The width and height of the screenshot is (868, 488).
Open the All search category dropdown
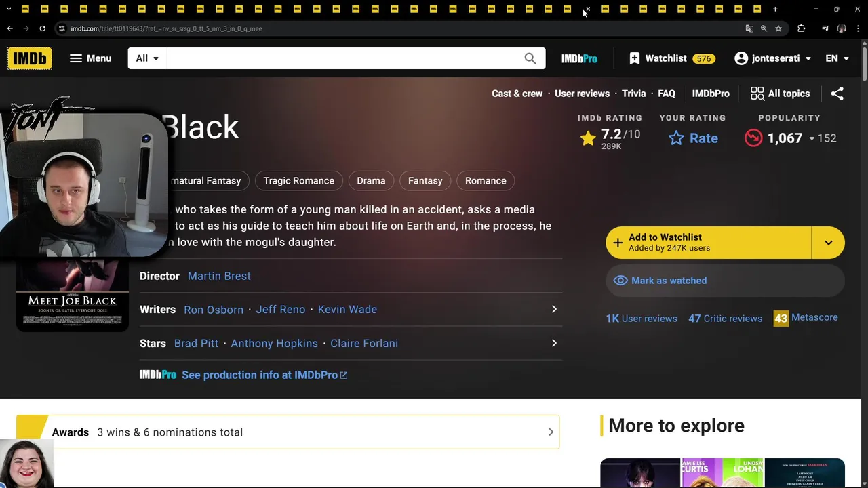pyautogui.click(x=147, y=58)
